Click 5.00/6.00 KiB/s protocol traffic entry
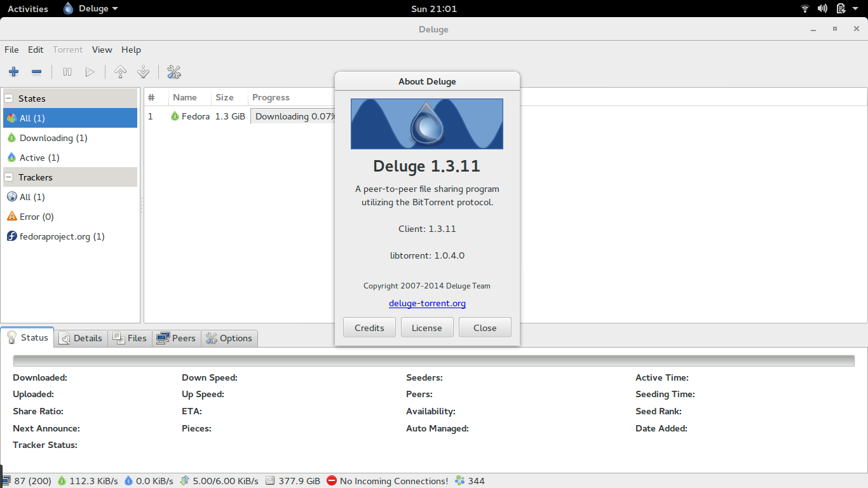This screenshot has width=868, height=488. [219, 481]
